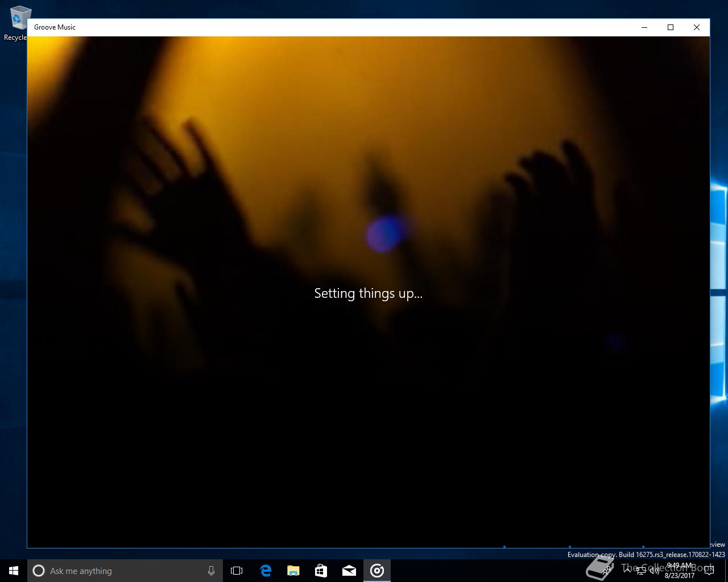Screen dimensions: 728x582
Task: Click the Groove Music window title
Action: pos(55,27)
